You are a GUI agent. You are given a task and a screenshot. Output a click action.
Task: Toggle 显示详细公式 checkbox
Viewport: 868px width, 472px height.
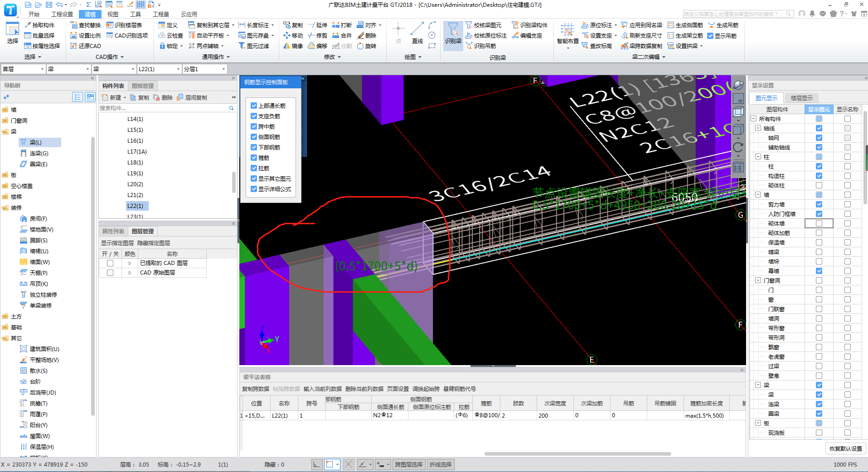pos(254,189)
